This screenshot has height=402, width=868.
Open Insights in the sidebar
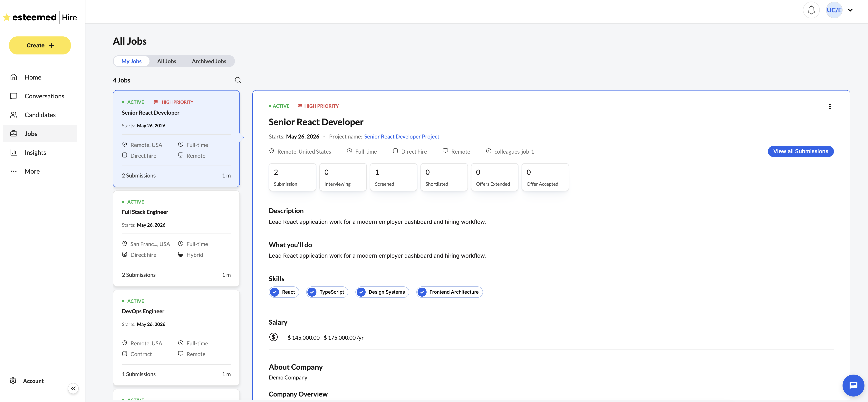click(x=40, y=153)
